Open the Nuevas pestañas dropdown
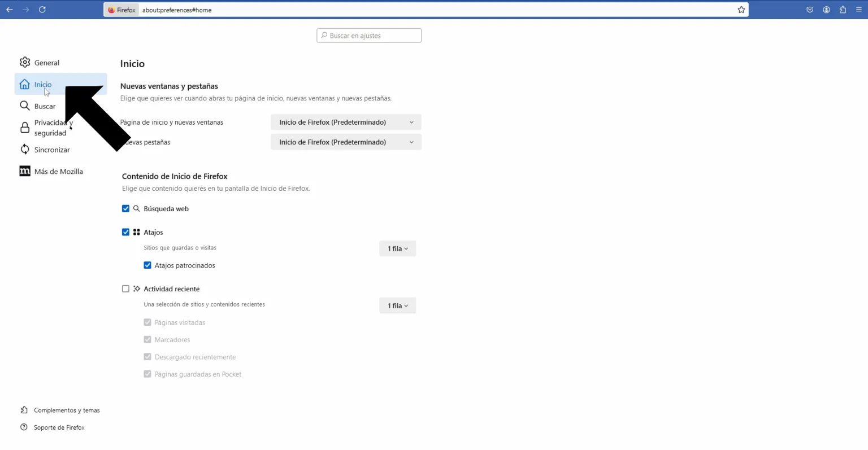The width and height of the screenshot is (868, 450). click(x=346, y=142)
